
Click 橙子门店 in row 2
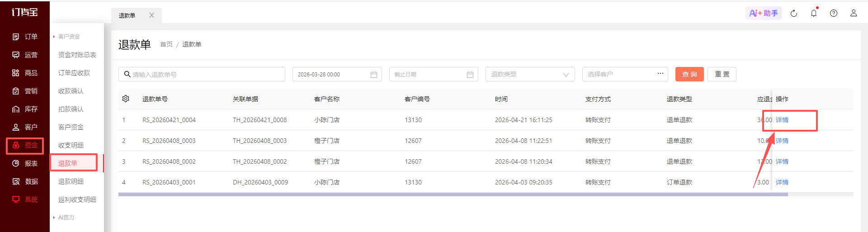[327, 141]
